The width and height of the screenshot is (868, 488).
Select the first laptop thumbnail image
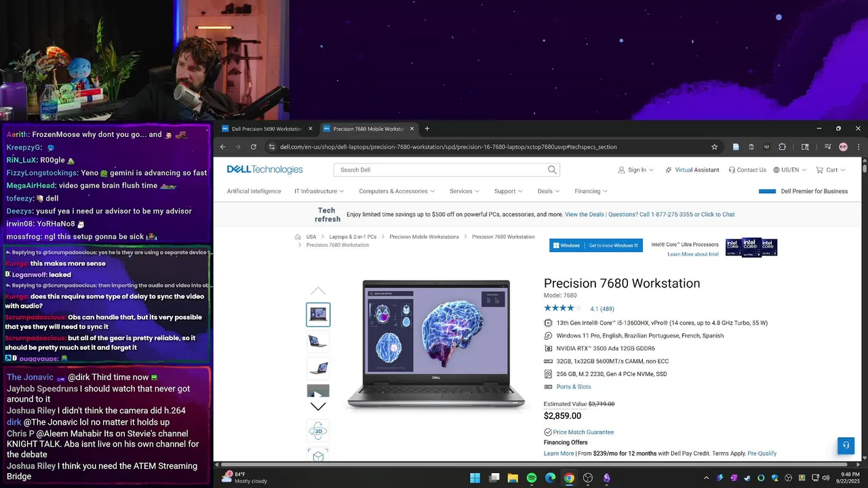(318, 314)
